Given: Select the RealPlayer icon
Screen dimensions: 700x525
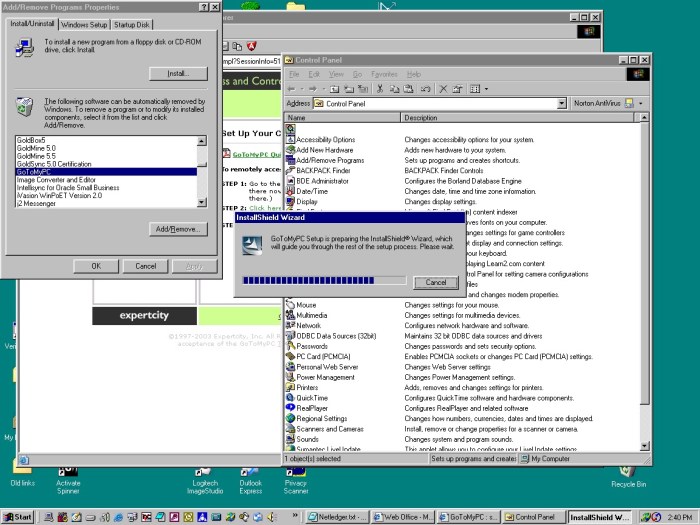Looking at the screenshot, I should pos(291,408).
